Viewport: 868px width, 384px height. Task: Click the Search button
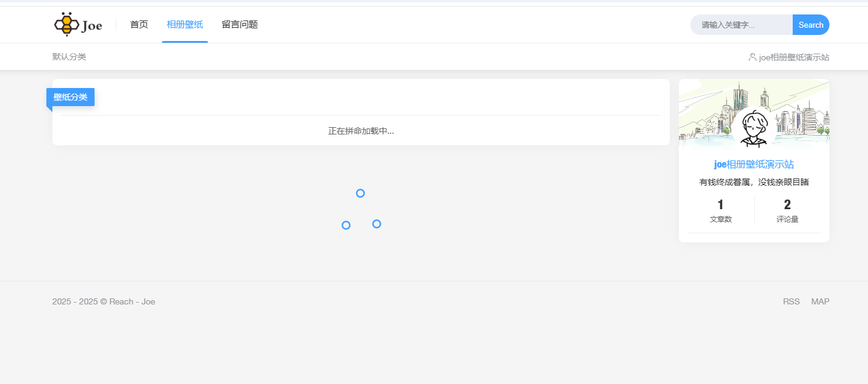(811, 25)
